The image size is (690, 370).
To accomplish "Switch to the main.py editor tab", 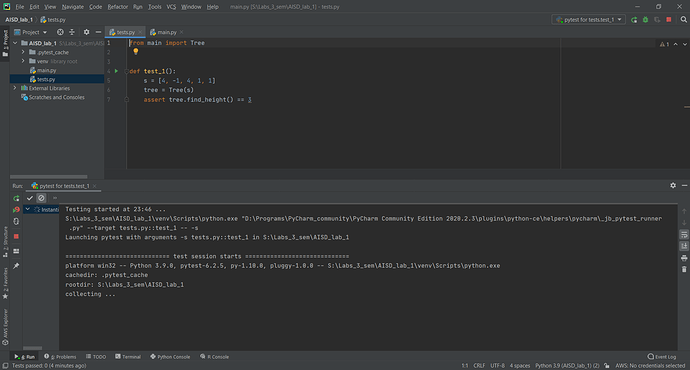I will (166, 32).
